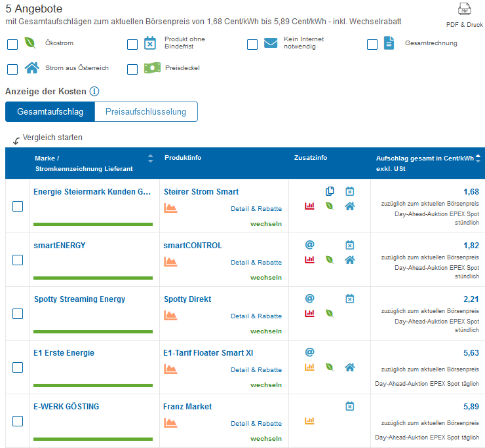
Task: Open Detail & Rabatte for E1-Tarif Floater Smart XI
Action: coord(256,370)
